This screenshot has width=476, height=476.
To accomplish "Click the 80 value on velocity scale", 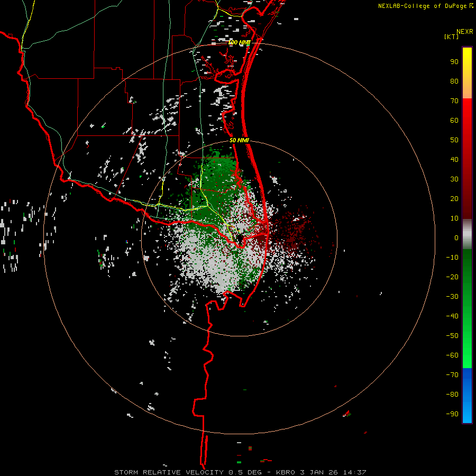I will point(454,81).
